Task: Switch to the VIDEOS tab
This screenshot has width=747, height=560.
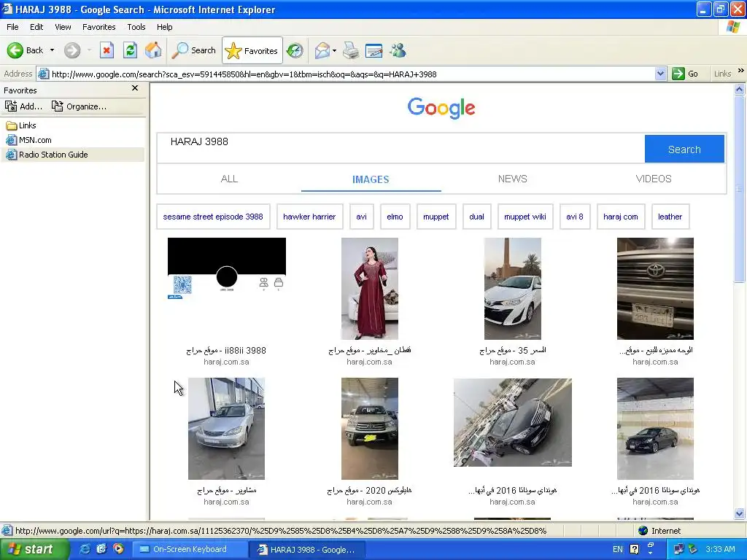Action: tap(654, 179)
